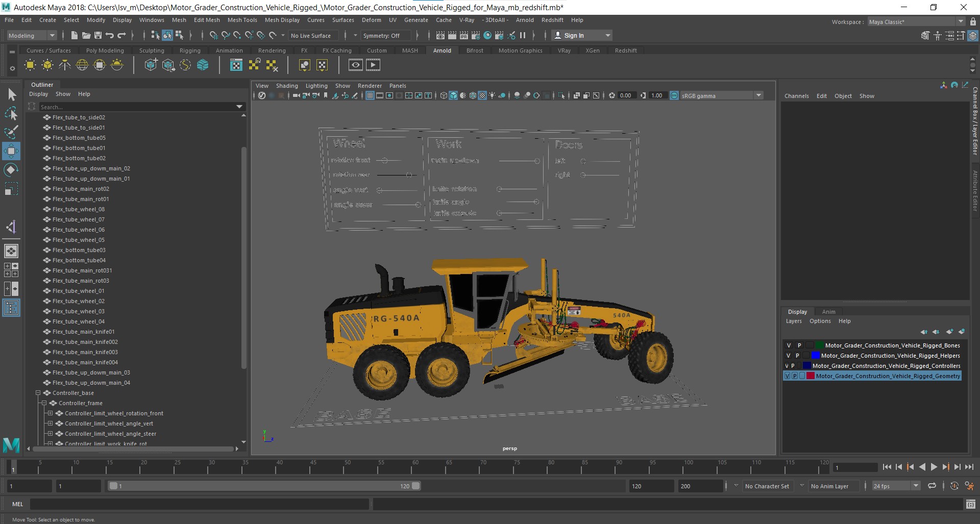Open the Arnold RenderView icon on shelf
The image size is (980, 524).
[356, 65]
